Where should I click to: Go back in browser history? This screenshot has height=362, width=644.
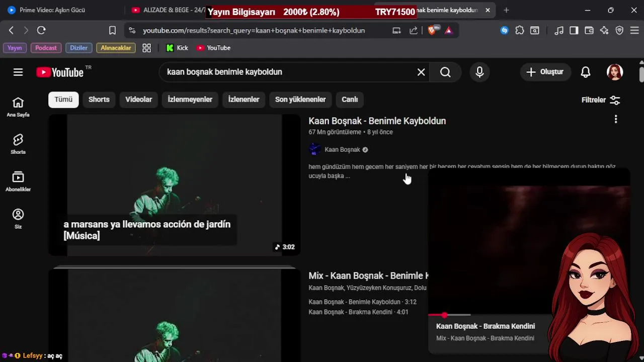(11, 30)
